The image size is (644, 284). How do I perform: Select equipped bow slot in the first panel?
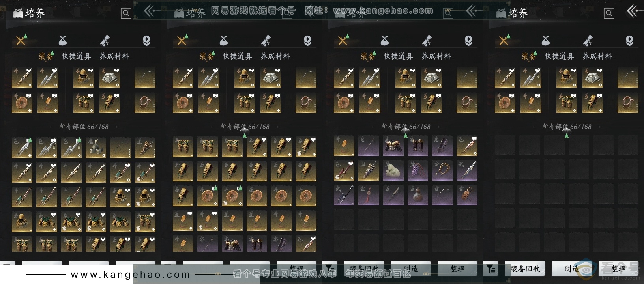145,77
